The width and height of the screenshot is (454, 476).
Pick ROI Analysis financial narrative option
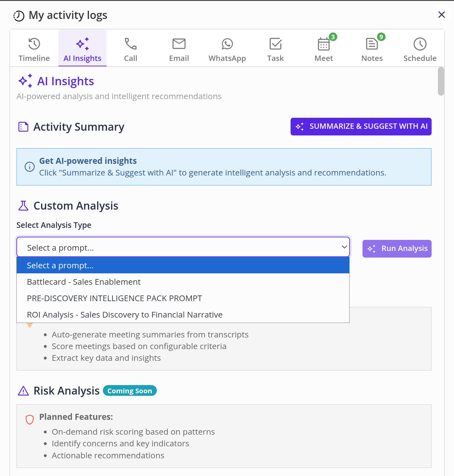pos(125,315)
